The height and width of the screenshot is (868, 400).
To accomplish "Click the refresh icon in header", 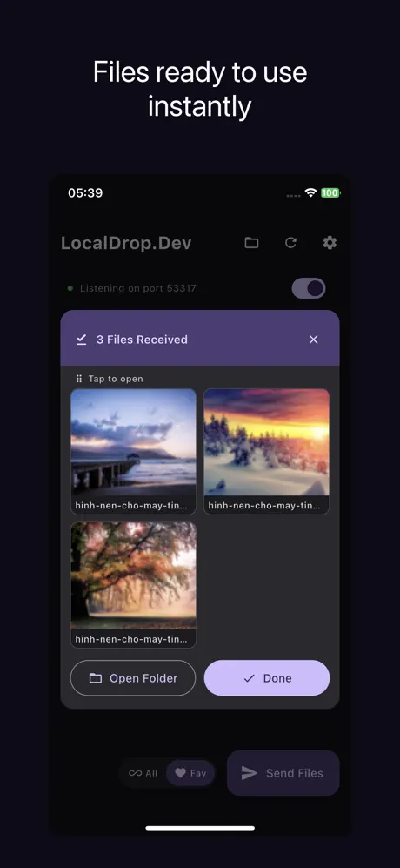I will (x=291, y=242).
